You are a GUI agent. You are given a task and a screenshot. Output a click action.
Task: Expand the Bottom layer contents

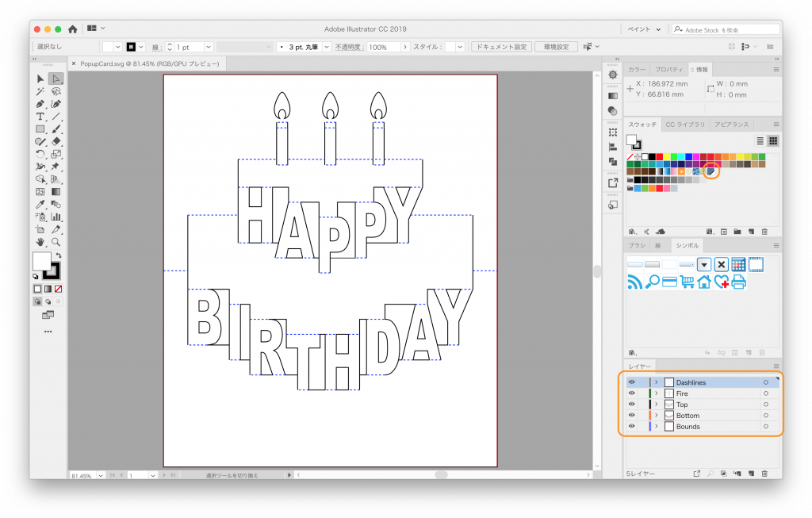(x=657, y=416)
